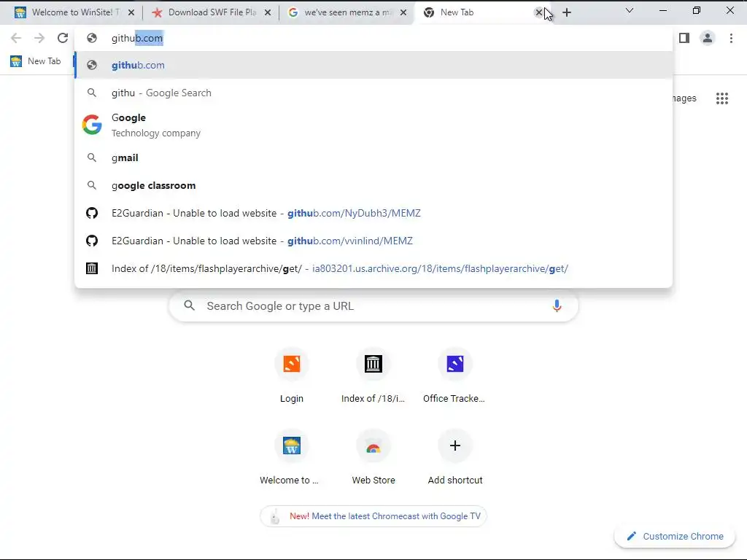This screenshot has width=747, height=560.
Task: Open the Office Tracke... shortcut
Action: 455,376
